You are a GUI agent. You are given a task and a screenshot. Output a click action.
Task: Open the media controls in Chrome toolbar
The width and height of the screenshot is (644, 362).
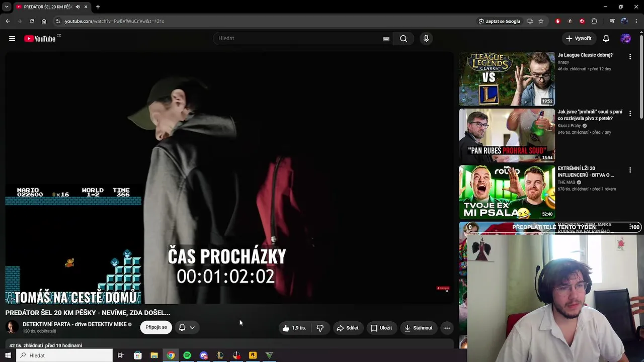(612, 21)
